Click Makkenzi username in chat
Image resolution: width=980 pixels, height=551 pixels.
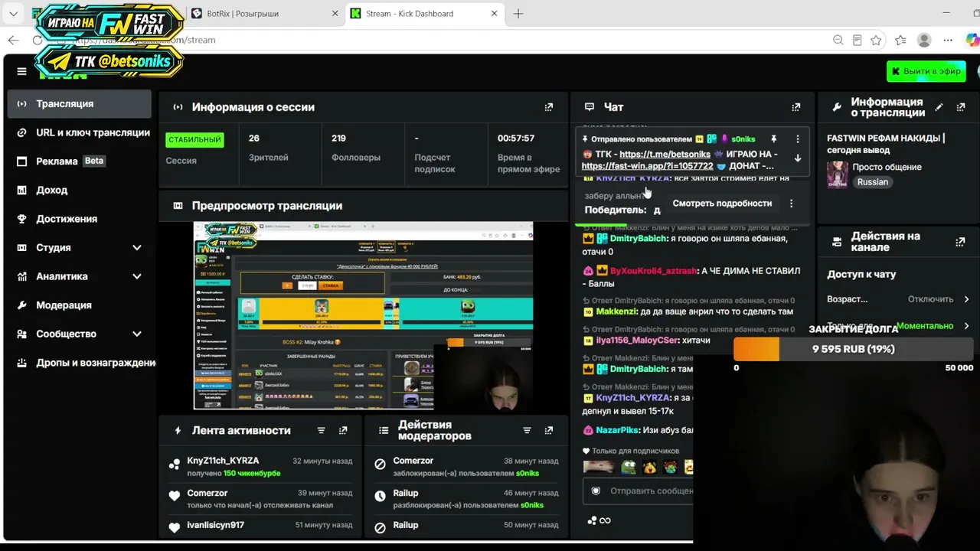click(x=618, y=312)
